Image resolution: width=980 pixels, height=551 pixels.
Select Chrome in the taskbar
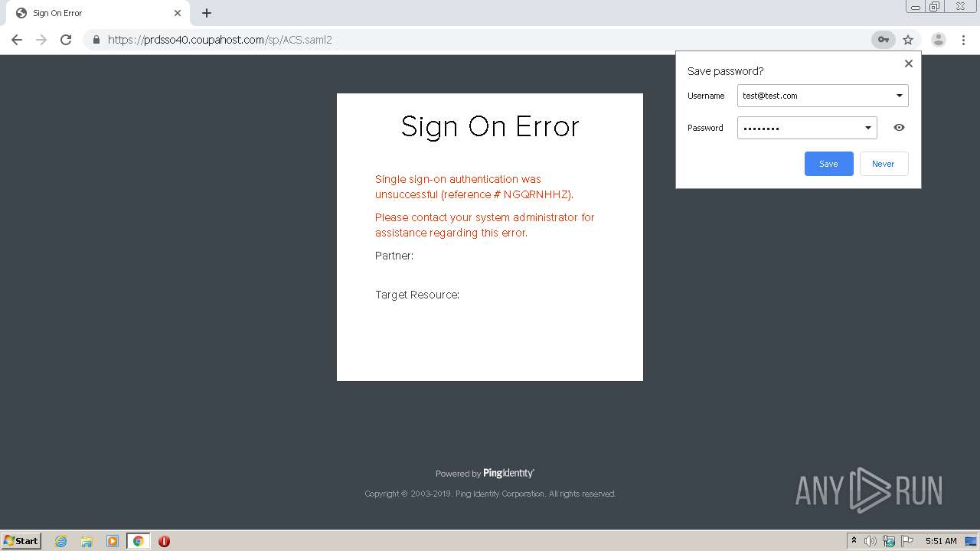138,541
